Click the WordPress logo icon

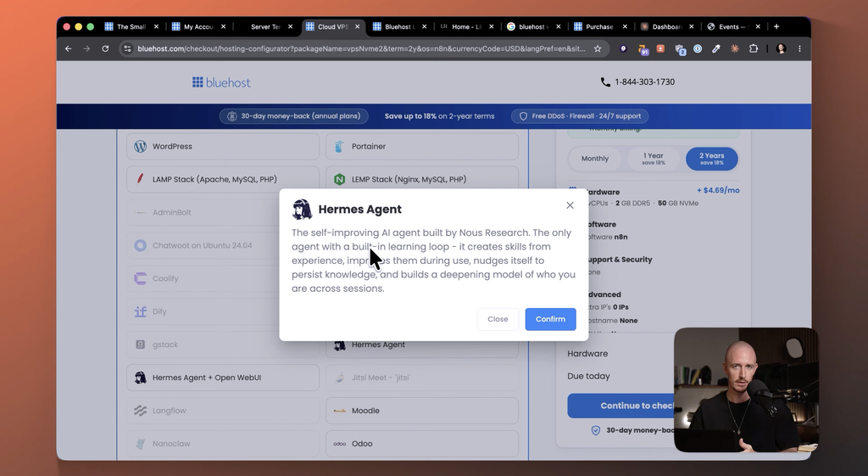pyautogui.click(x=141, y=146)
